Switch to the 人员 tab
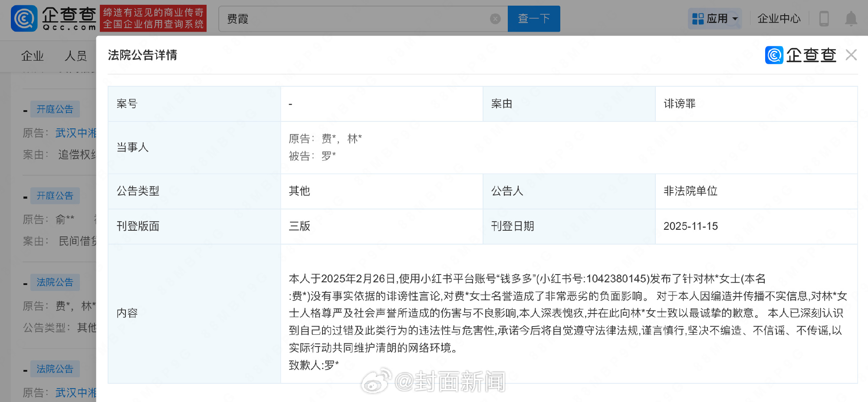868x402 pixels. pos(76,56)
